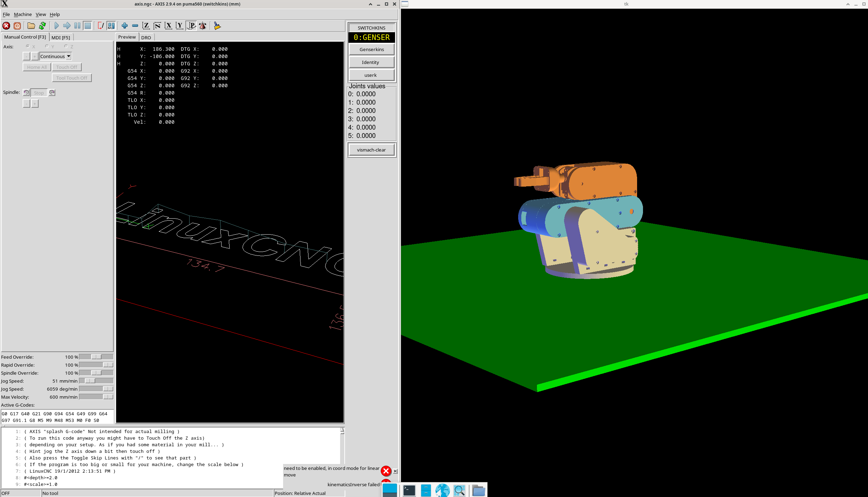The height and width of the screenshot is (497, 868).
Task: Toggle machine power icon
Action: click(17, 26)
